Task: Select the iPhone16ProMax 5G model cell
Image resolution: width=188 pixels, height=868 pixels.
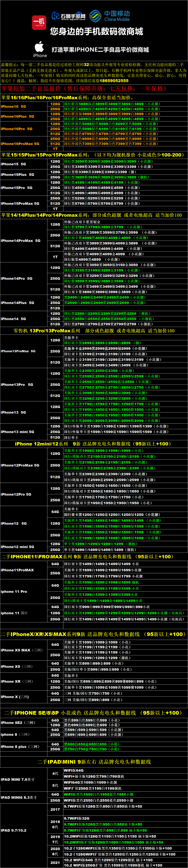Action: click(x=20, y=144)
